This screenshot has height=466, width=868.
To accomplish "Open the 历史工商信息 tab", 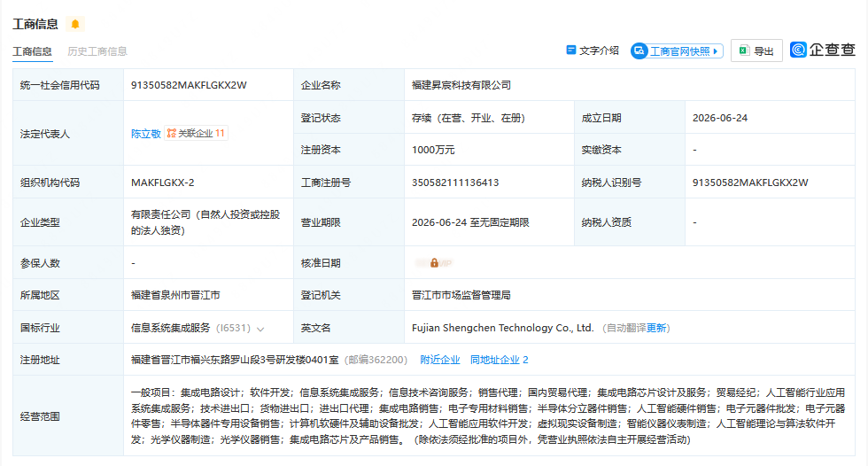I will [x=97, y=51].
